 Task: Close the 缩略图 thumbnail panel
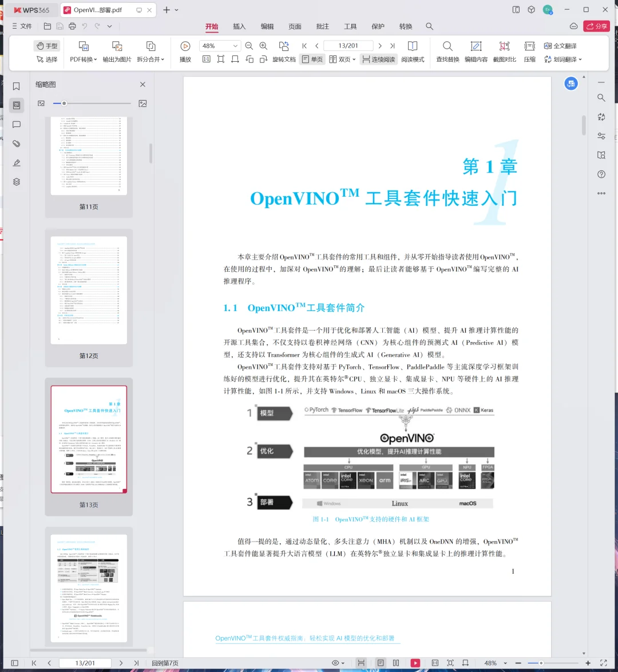pos(143,85)
